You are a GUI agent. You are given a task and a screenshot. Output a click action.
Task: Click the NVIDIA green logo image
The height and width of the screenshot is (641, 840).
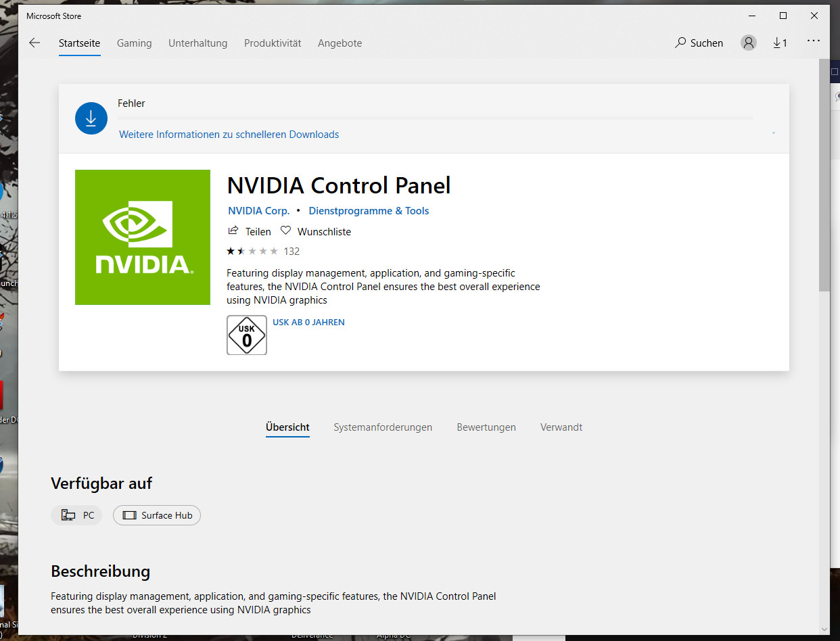pos(143,237)
